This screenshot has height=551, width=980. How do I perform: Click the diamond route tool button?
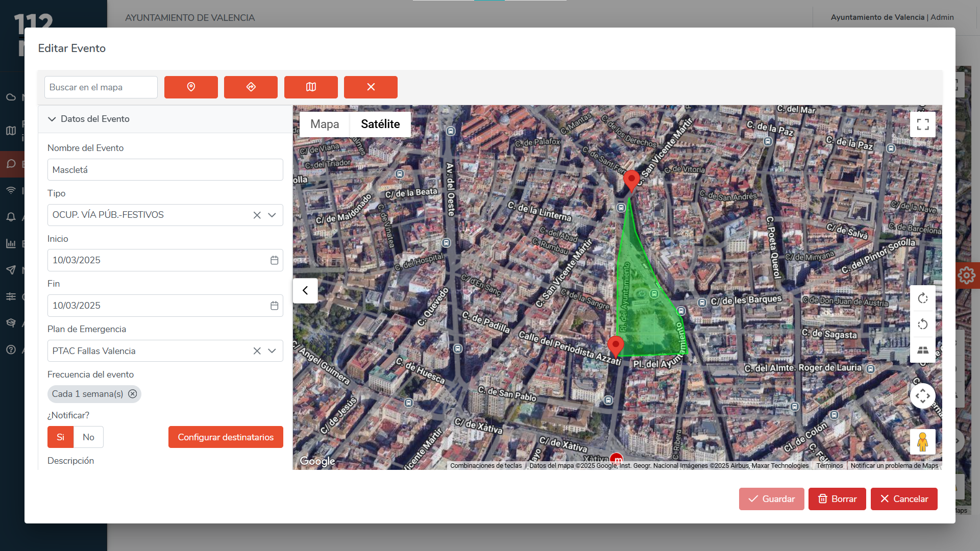pyautogui.click(x=251, y=87)
